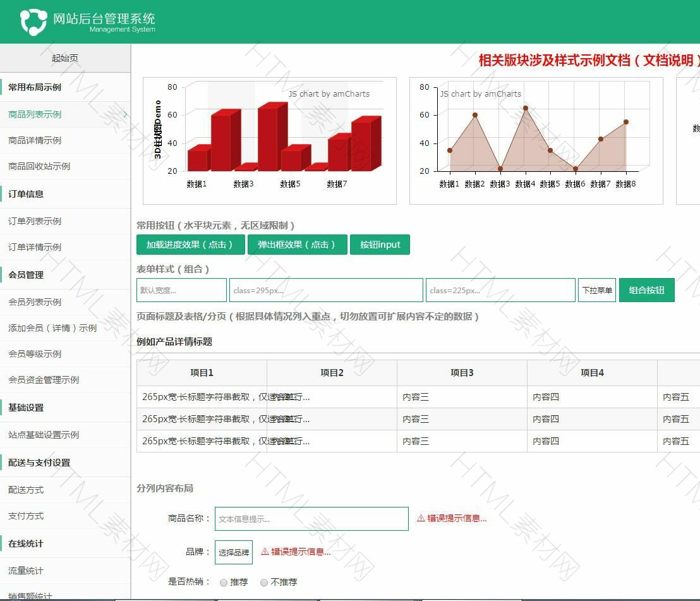Open the 下拉菜单 dropdown
The image size is (700, 601).
(596, 290)
